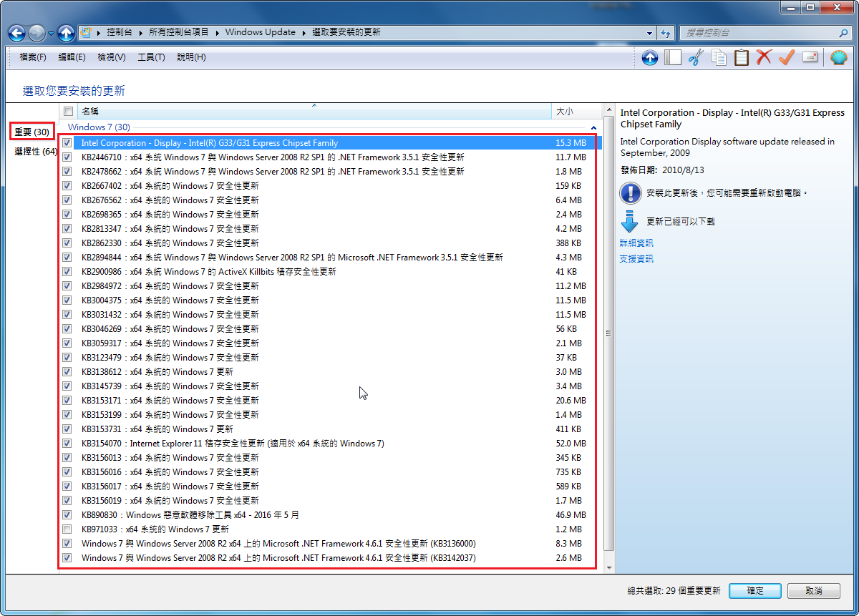The height and width of the screenshot is (616, 859).
Task: Click the scrollbar down arrow
Action: click(x=609, y=567)
